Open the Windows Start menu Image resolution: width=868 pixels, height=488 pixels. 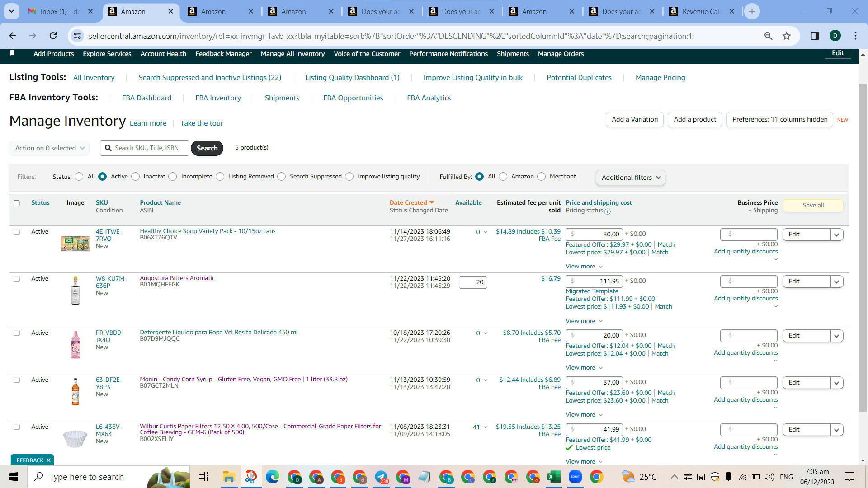point(14,477)
